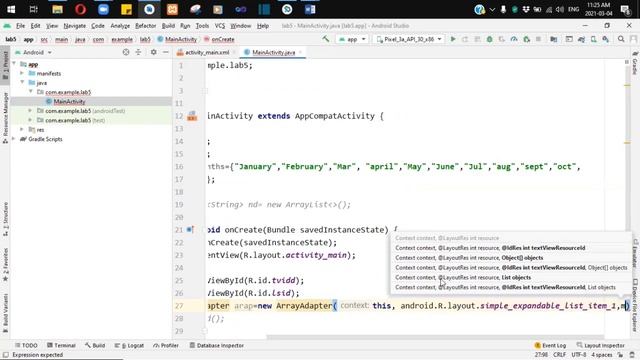Open the VCS menu
This screenshot has height=360, width=640.
(x=220, y=26)
